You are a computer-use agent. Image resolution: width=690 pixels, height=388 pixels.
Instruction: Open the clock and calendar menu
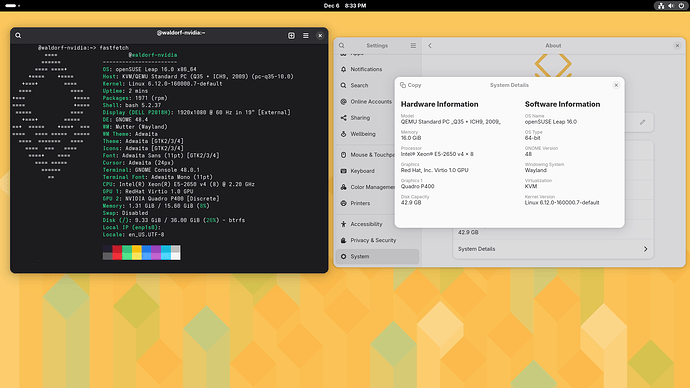tap(345, 6)
